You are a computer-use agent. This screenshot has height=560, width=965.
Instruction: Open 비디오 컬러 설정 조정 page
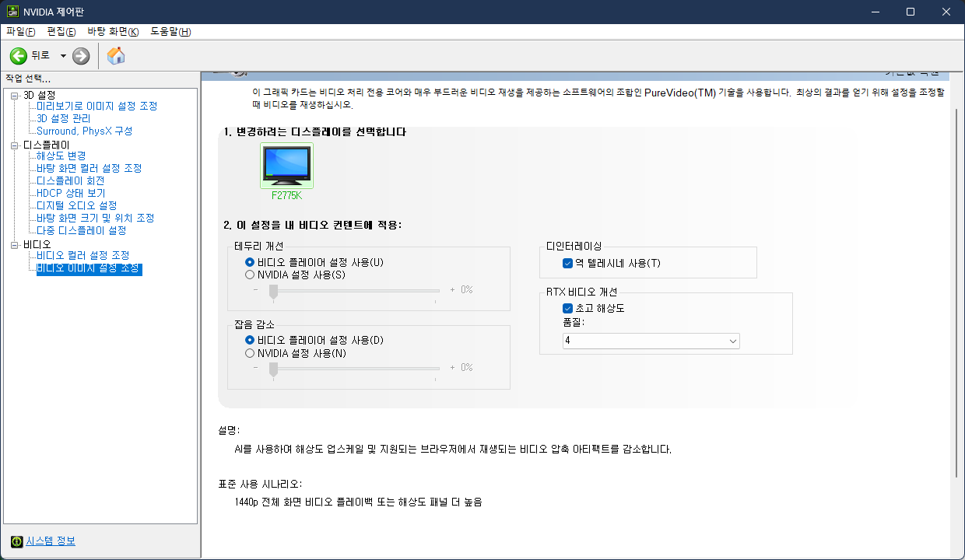83,255
